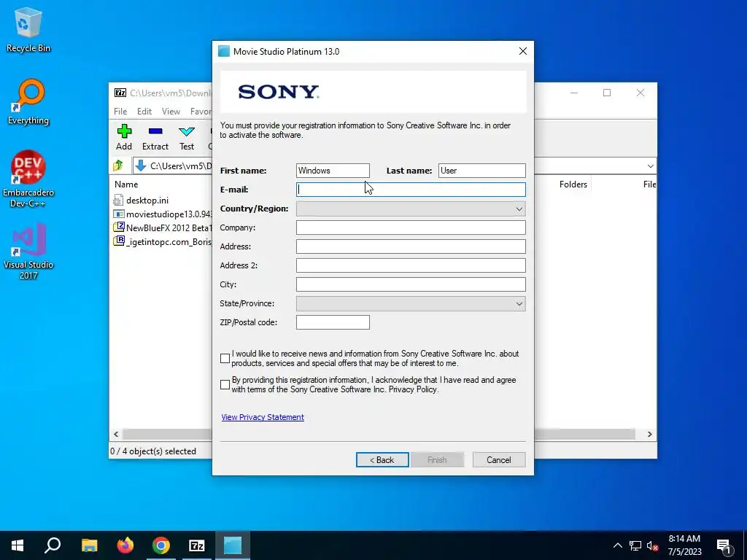Image resolution: width=747 pixels, height=560 pixels.
Task: Sort by Name column in 7-Zip
Action: 126,184
